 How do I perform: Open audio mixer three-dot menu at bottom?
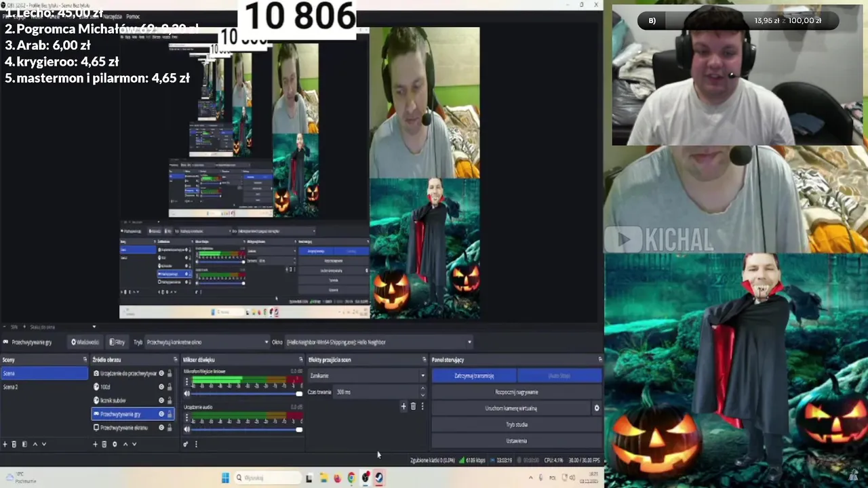click(x=196, y=444)
